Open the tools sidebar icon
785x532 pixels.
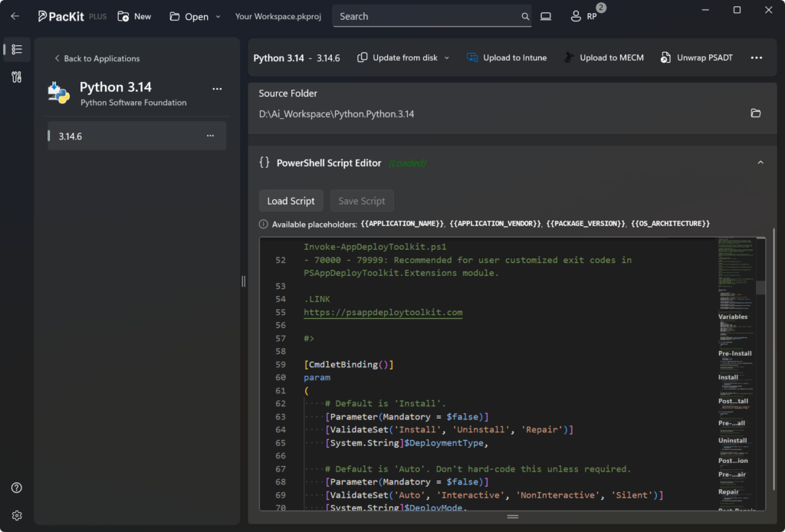[17, 77]
